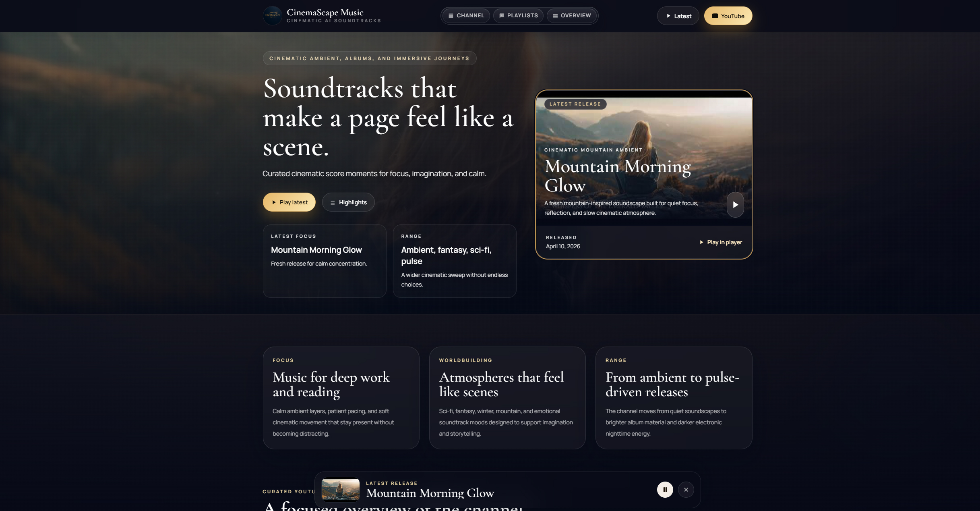Open Highlights
Screen dimensions: 980x511
pos(348,202)
